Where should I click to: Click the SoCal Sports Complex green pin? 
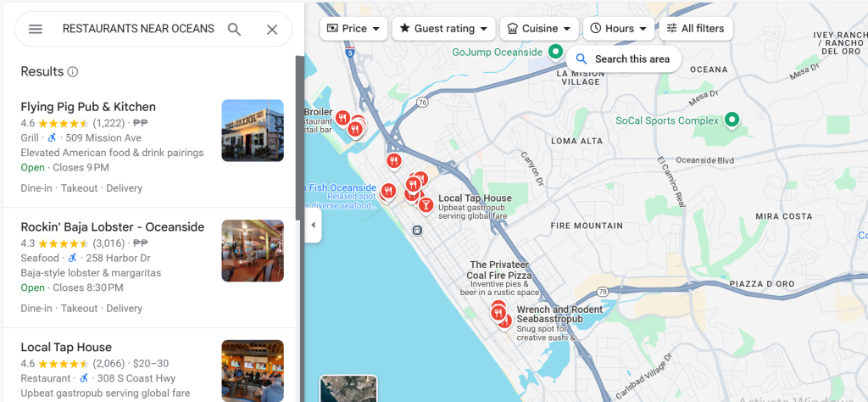tap(732, 120)
